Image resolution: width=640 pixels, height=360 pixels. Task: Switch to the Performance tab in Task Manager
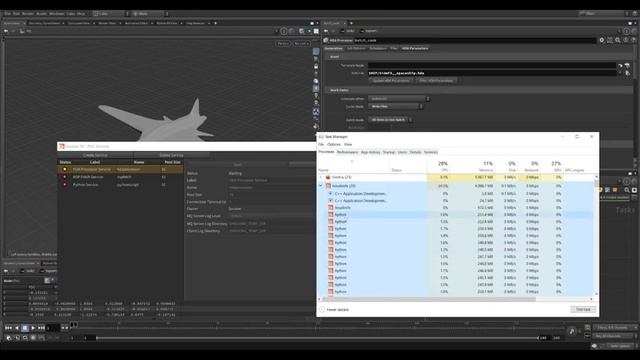click(x=347, y=152)
